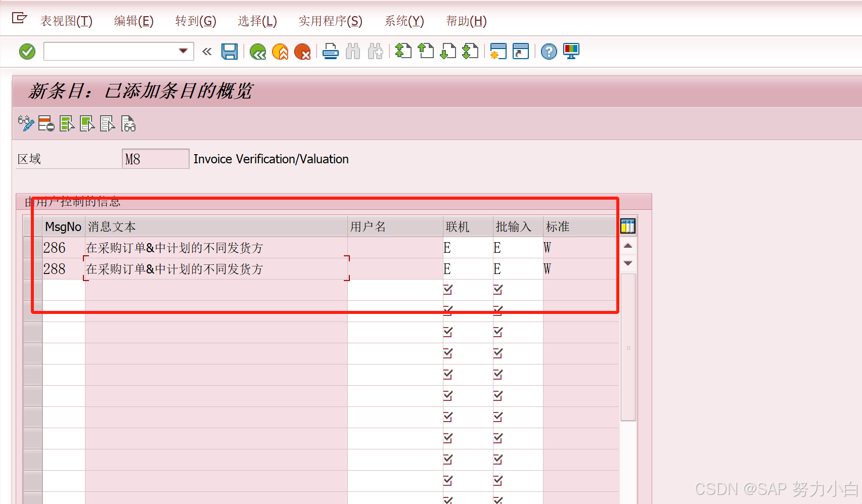Collapse the command field with double-chevron
The image size is (862, 504).
(x=207, y=51)
